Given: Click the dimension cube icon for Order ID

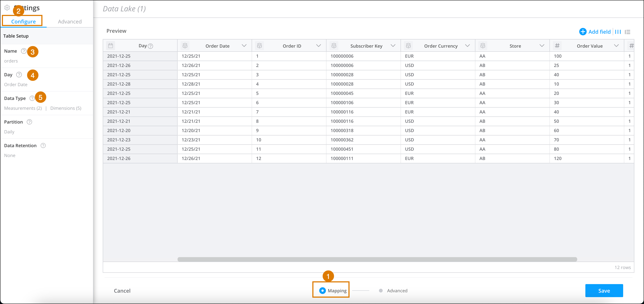Looking at the screenshot, I should 259,46.
